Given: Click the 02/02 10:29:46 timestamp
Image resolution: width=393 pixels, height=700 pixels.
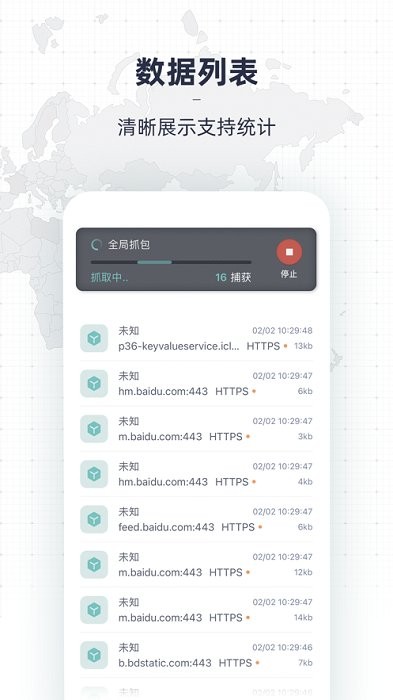Looking at the screenshot, I should [x=282, y=647].
